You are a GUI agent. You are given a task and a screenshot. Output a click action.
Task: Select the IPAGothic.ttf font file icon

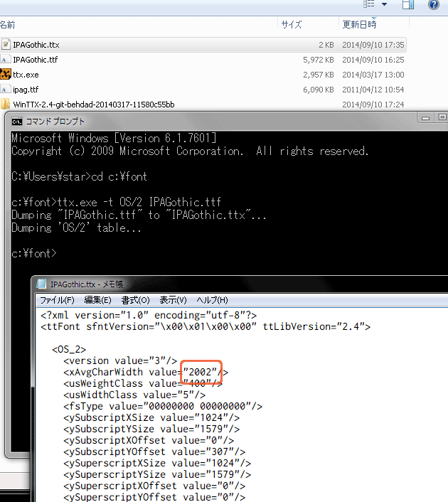pos(4,60)
